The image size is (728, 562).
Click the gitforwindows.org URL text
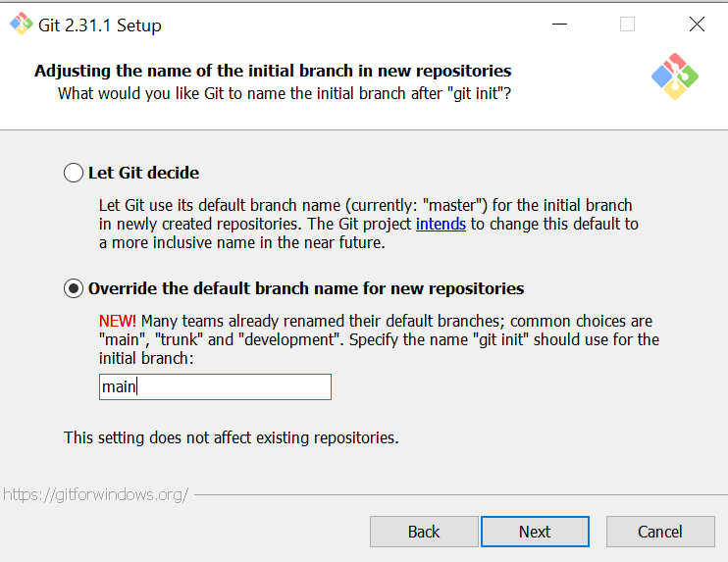pos(94,494)
